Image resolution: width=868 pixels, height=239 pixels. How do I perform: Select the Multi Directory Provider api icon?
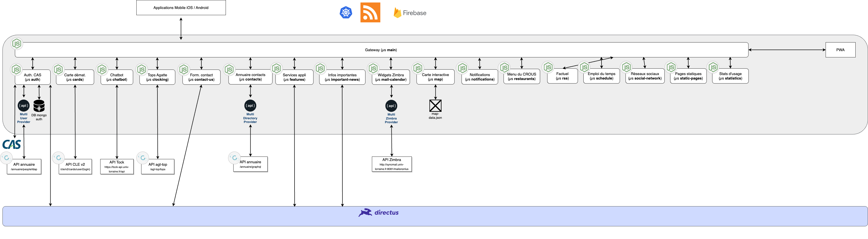[x=250, y=106]
